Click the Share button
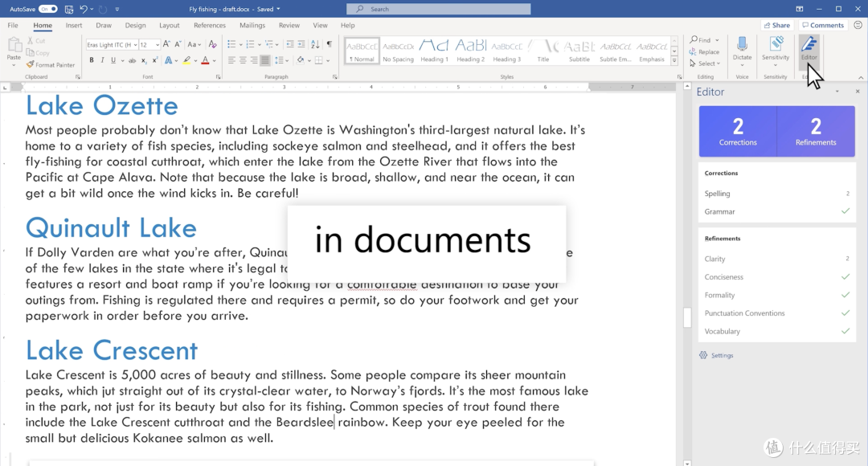The width and height of the screenshot is (868, 466). [776, 25]
